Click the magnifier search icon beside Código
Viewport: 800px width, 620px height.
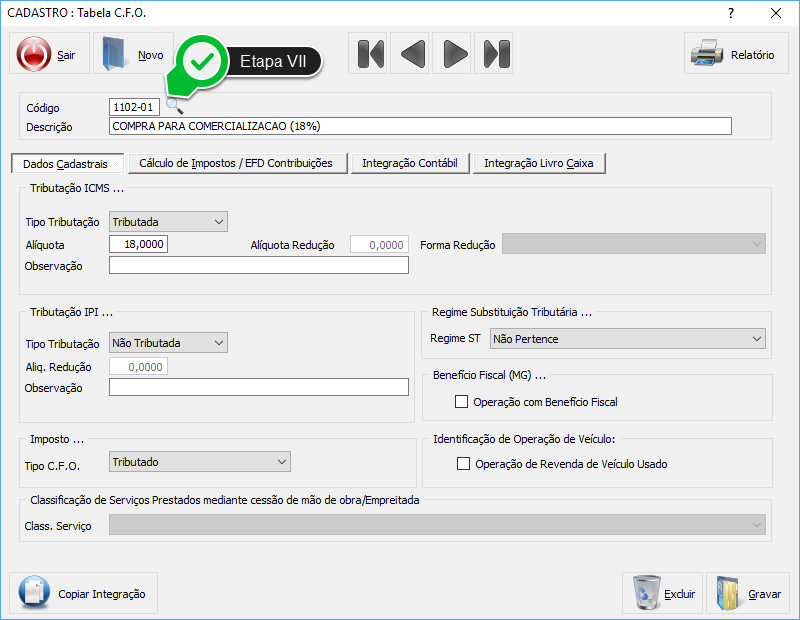[174, 106]
